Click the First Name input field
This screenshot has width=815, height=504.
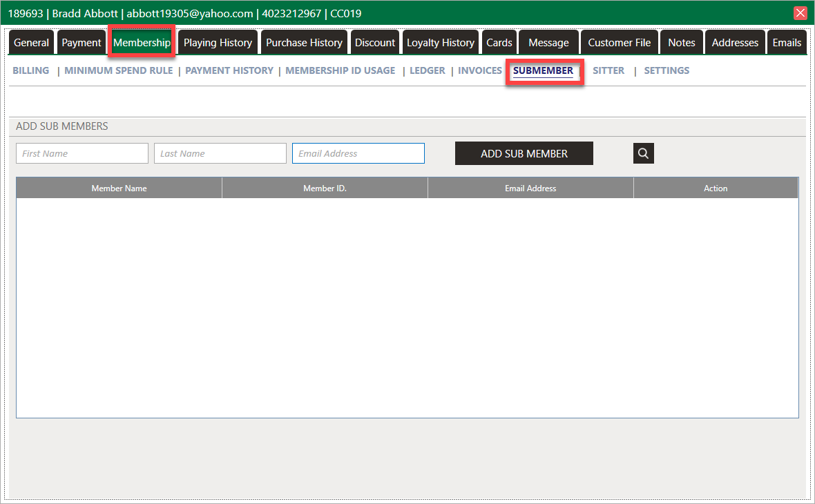click(82, 153)
